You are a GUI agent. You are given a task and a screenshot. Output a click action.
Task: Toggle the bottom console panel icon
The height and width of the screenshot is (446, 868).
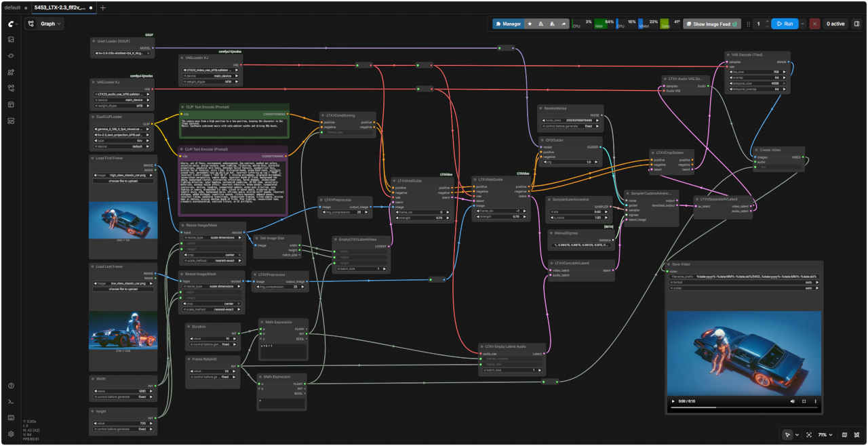coord(11,402)
